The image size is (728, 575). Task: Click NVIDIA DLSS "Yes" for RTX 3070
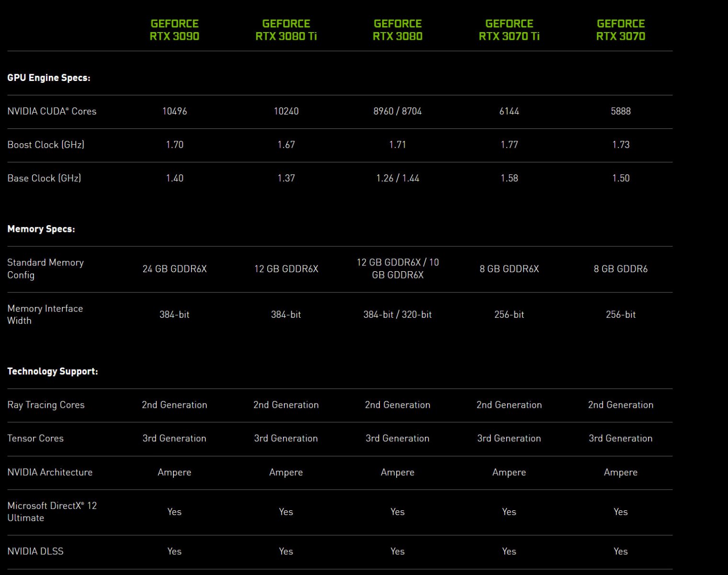(621, 552)
